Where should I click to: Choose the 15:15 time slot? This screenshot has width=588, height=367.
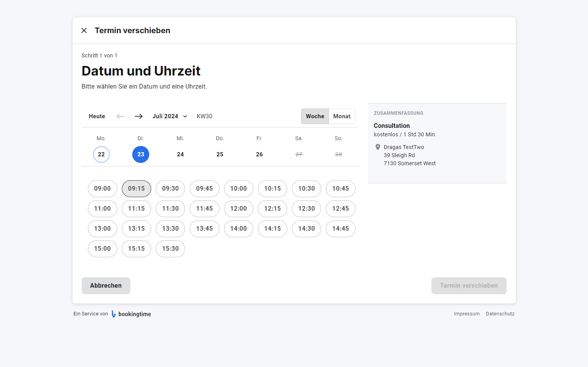click(x=136, y=249)
